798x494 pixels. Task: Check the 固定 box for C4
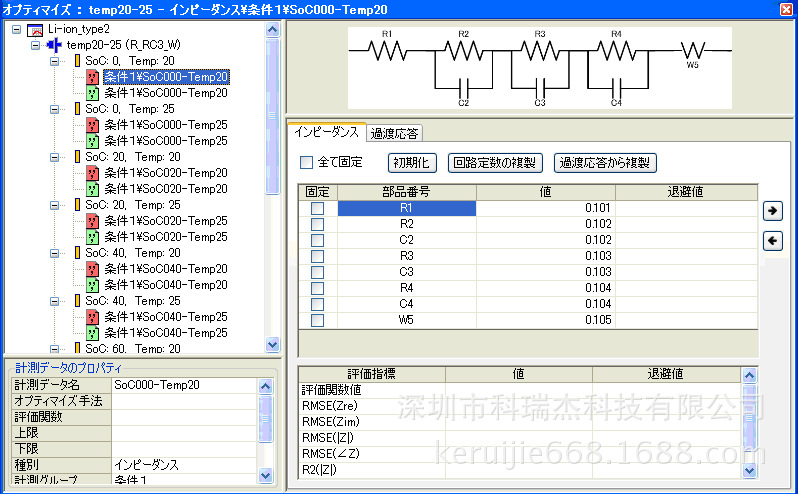point(318,304)
